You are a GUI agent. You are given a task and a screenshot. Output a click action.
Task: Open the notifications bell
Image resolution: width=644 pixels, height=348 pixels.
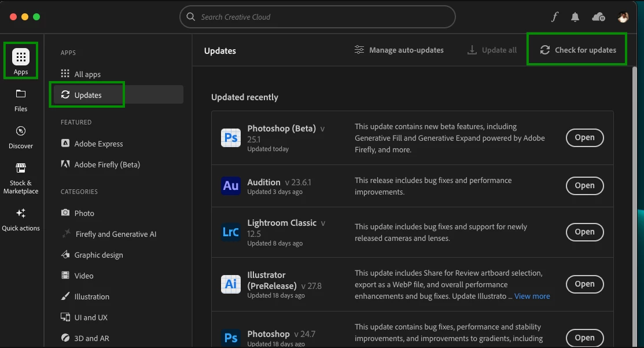click(575, 17)
